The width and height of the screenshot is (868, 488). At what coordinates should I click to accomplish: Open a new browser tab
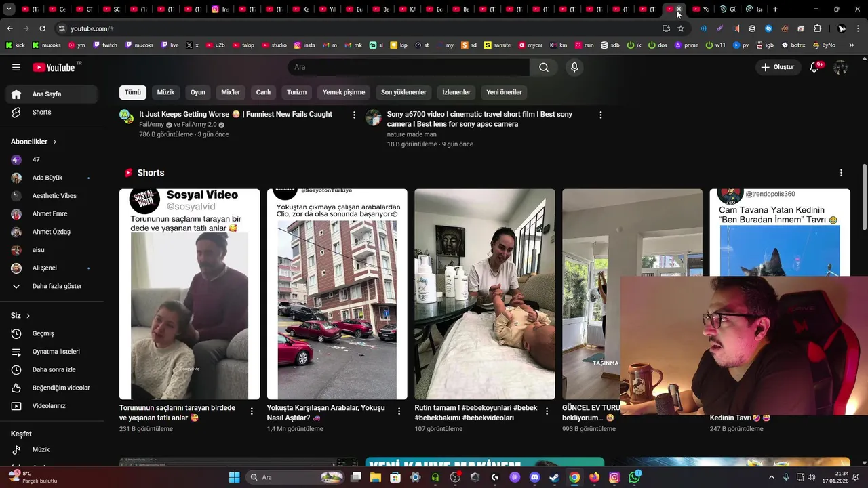click(775, 9)
